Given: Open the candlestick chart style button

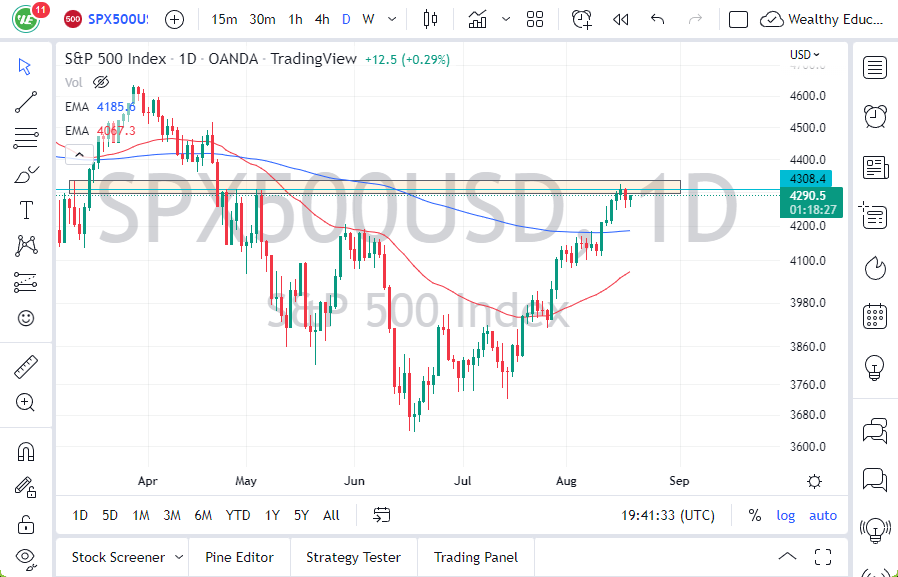Looking at the screenshot, I should (431, 19).
